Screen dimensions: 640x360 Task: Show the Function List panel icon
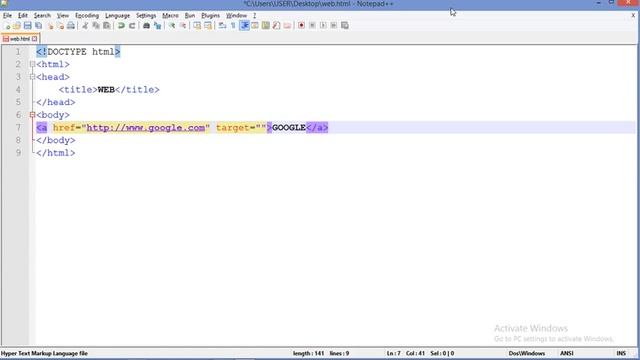(276, 26)
